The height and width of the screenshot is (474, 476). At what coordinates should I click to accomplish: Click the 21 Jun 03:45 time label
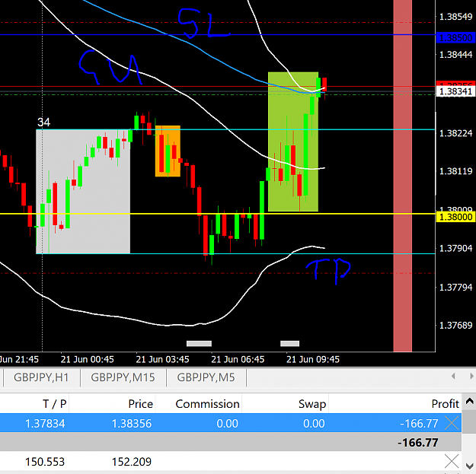162,359
